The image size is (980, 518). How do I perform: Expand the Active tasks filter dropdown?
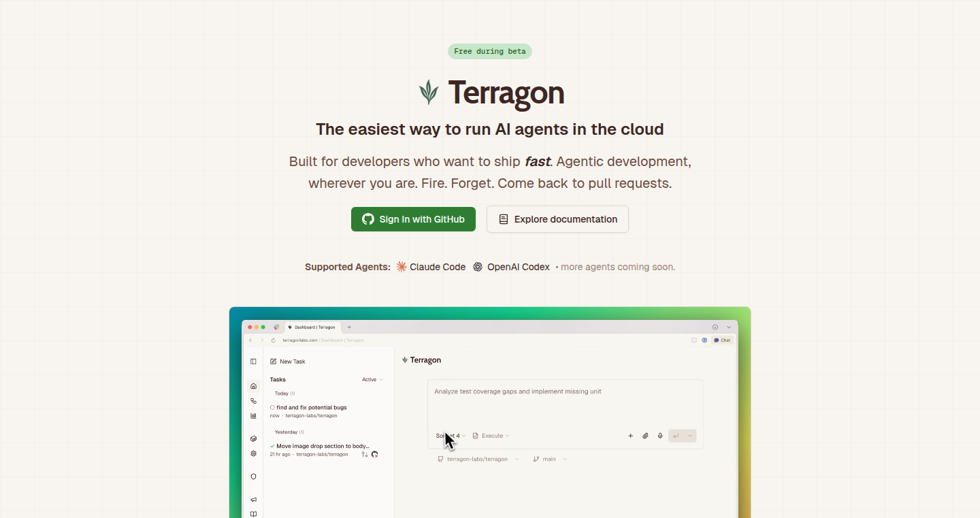click(x=372, y=379)
